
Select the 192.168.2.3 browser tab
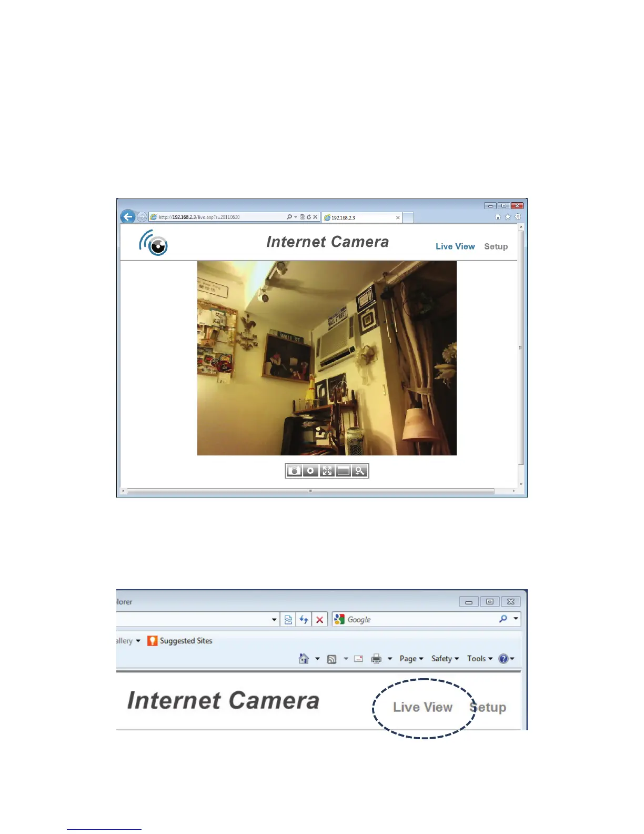click(362, 217)
